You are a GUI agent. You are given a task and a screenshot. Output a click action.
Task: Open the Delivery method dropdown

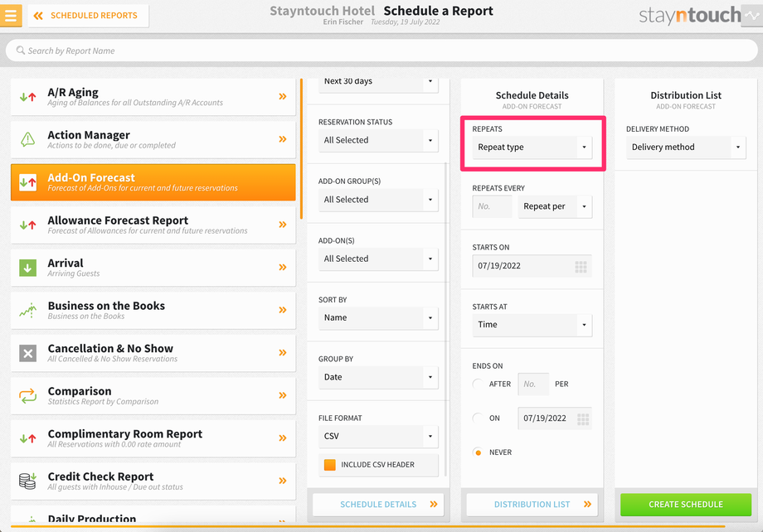pyautogui.click(x=686, y=147)
